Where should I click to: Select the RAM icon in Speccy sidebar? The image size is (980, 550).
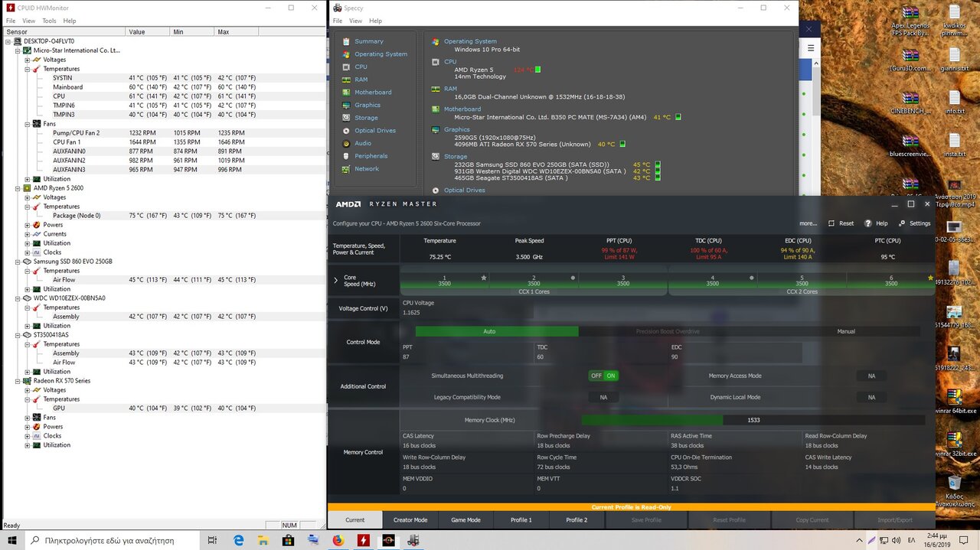[347, 80]
